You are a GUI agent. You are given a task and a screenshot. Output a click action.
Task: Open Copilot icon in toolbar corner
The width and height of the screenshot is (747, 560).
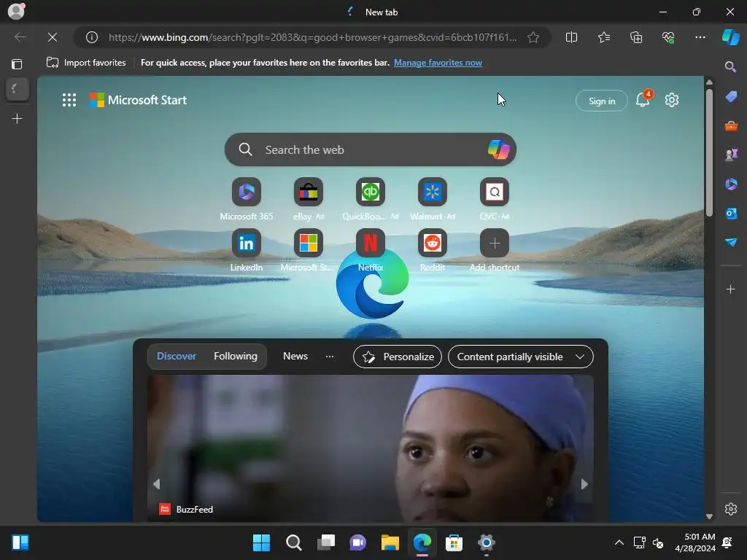tap(730, 37)
